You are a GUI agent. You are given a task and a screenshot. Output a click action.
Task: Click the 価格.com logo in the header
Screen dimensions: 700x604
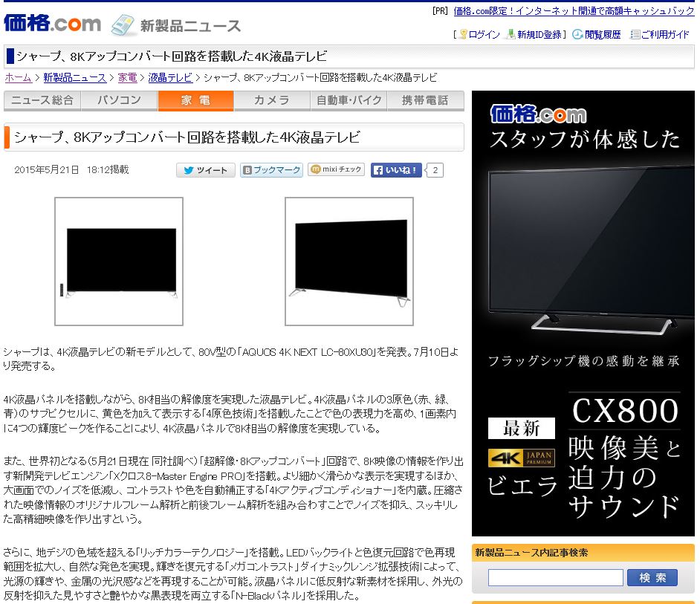coord(52,23)
